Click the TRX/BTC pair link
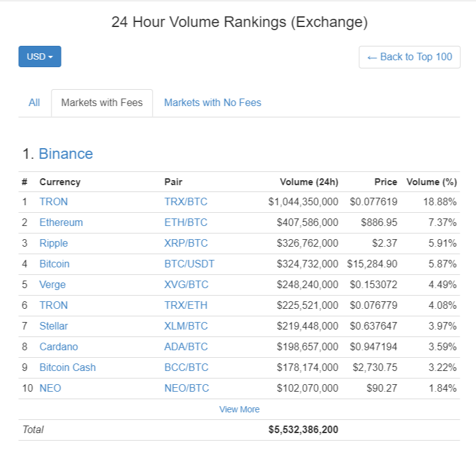The height and width of the screenshot is (467, 476). (186, 201)
